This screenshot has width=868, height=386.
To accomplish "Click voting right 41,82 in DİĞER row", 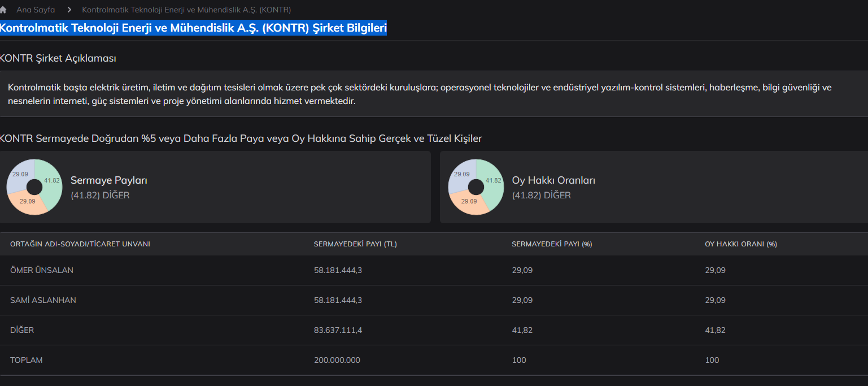I will [x=715, y=330].
